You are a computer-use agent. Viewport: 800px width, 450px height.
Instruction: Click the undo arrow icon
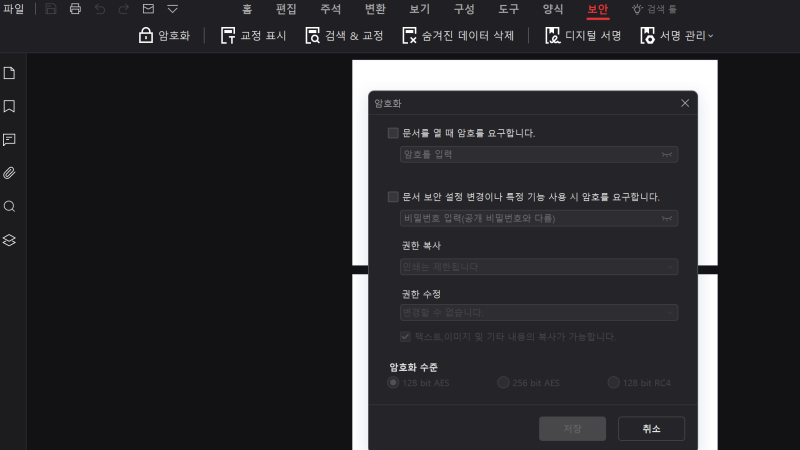point(99,9)
